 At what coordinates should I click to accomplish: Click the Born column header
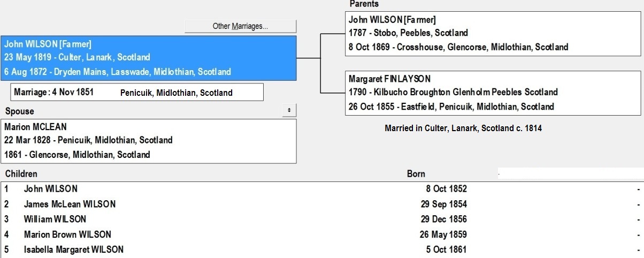coord(416,174)
